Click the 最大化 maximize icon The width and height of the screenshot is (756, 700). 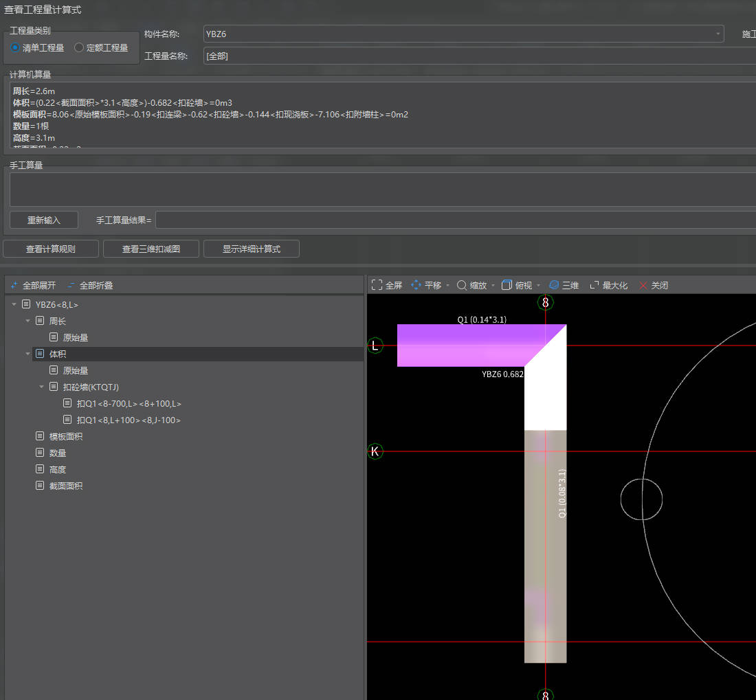pyautogui.click(x=594, y=285)
